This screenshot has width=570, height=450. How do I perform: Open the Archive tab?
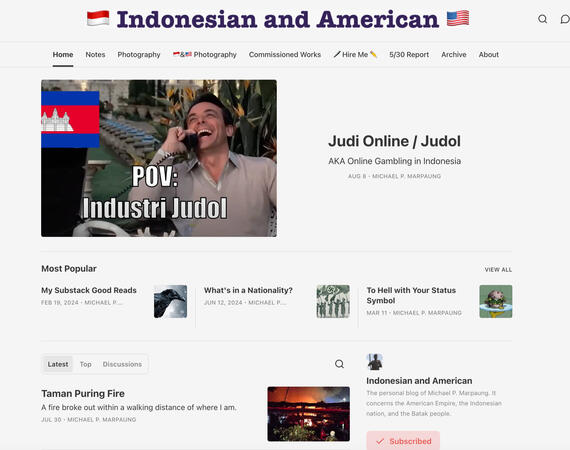coord(454,55)
